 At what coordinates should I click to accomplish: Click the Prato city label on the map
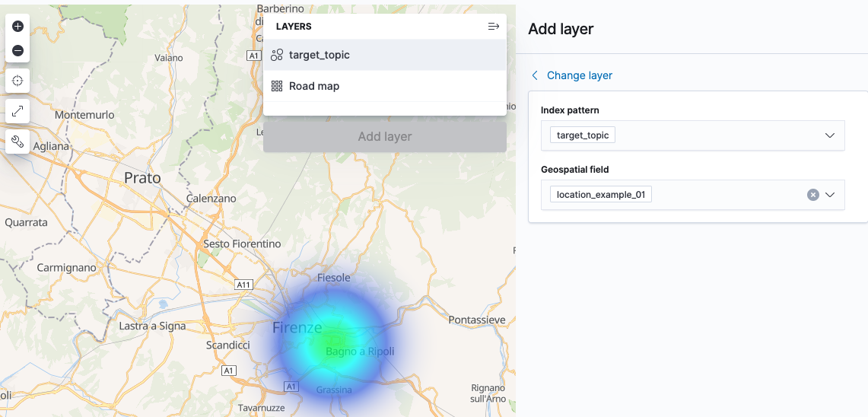coord(142,178)
